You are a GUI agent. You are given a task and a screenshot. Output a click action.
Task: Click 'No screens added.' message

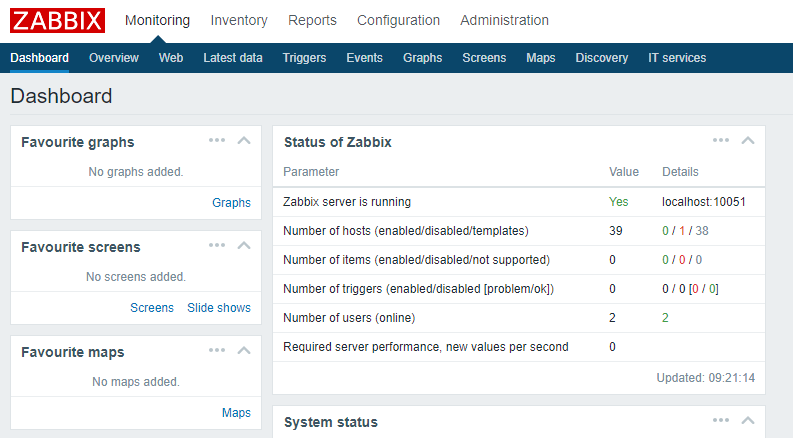[136, 277]
